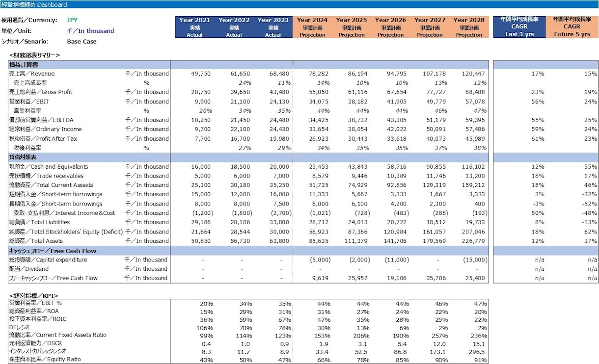Screen dimensions: 599x364
Task: Click the Year 2024 Projection header cell
Action: click(312, 27)
